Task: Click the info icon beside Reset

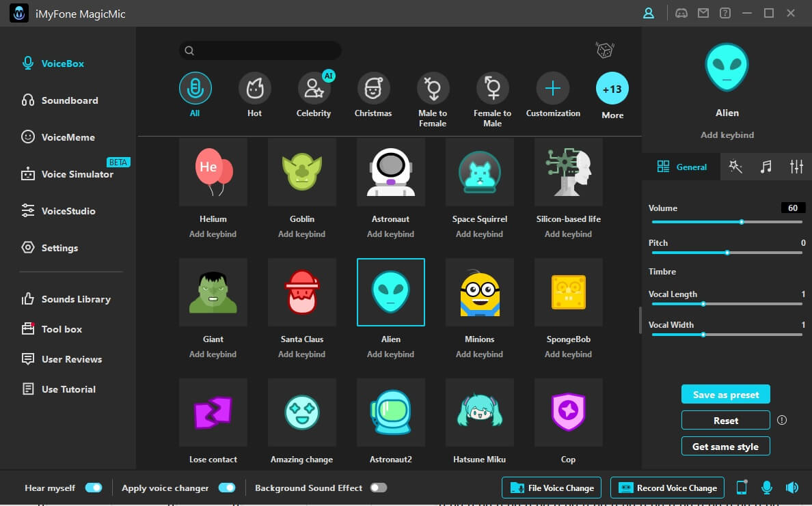Action: (x=782, y=420)
